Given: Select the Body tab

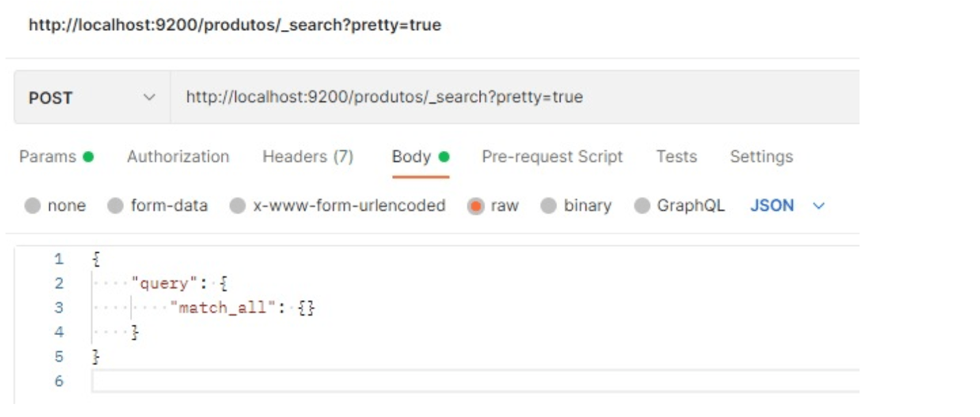Looking at the screenshot, I should 411,157.
